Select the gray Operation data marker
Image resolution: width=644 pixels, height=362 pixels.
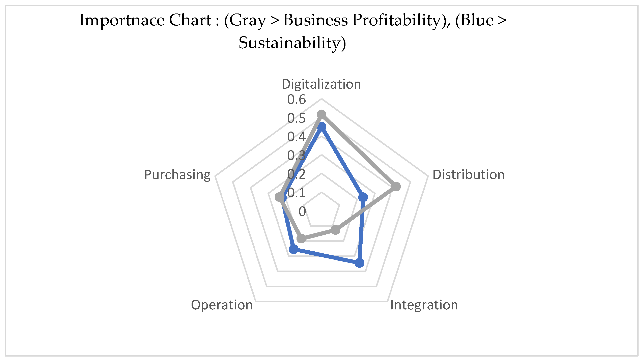(x=301, y=239)
